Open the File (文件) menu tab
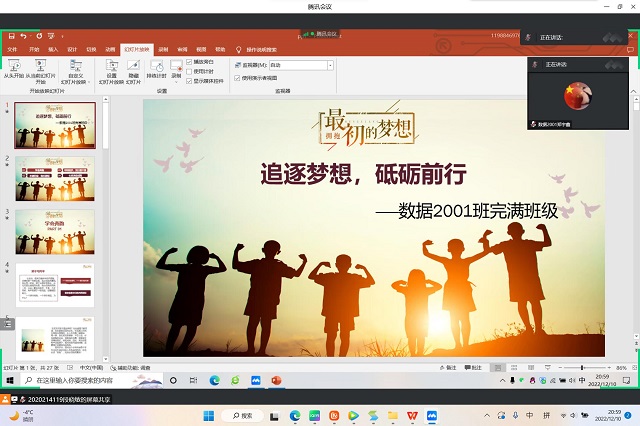Viewport: 640px width, 426px height. pyautogui.click(x=12, y=49)
